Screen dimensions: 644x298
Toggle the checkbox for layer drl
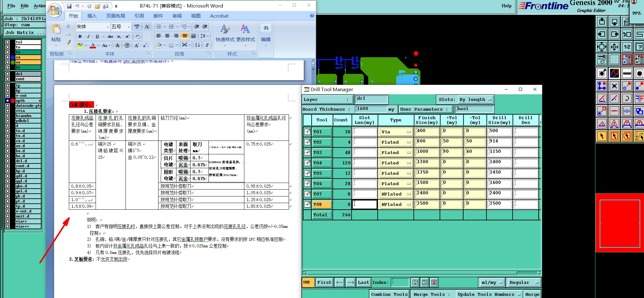(8, 74)
